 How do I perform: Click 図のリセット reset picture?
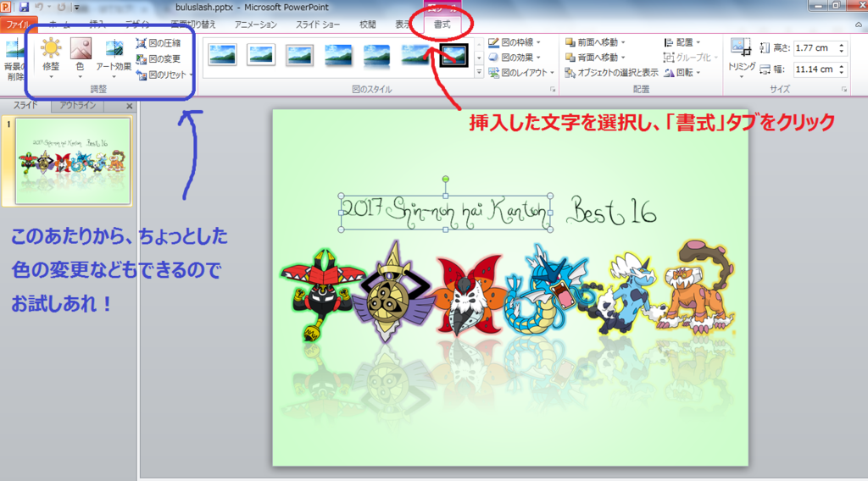[x=162, y=75]
